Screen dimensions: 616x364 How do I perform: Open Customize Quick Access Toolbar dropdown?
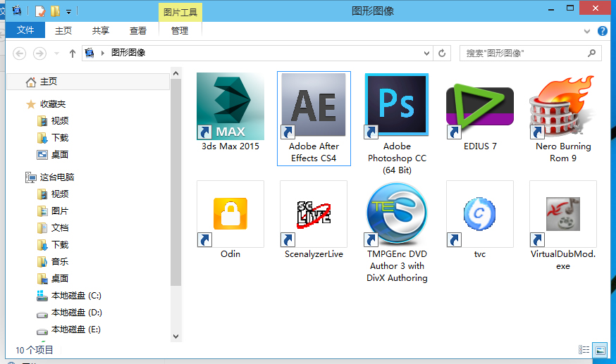click(x=69, y=12)
